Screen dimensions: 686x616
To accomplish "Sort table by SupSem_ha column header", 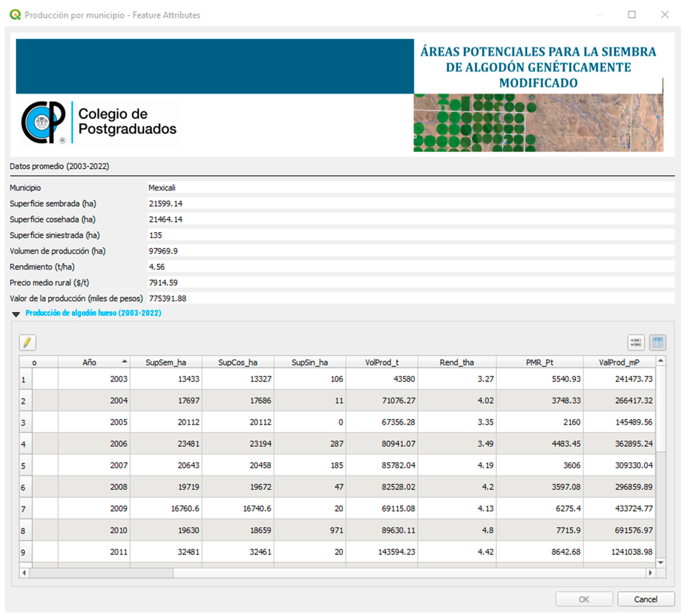I will pyautogui.click(x=166, y=362).
